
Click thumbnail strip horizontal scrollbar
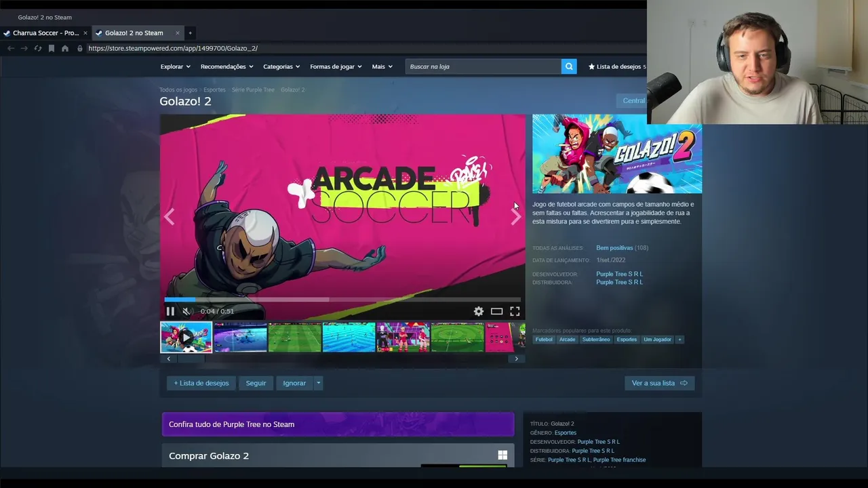pyautogui.click(x=342, y=359)
